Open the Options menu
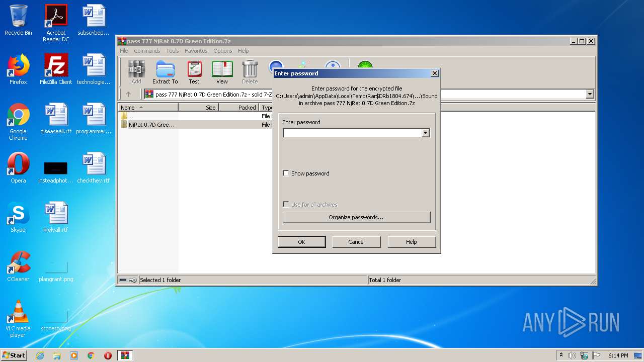Viewport: 644px width, 362px height. pyautogui.click(x=223, y=51)
